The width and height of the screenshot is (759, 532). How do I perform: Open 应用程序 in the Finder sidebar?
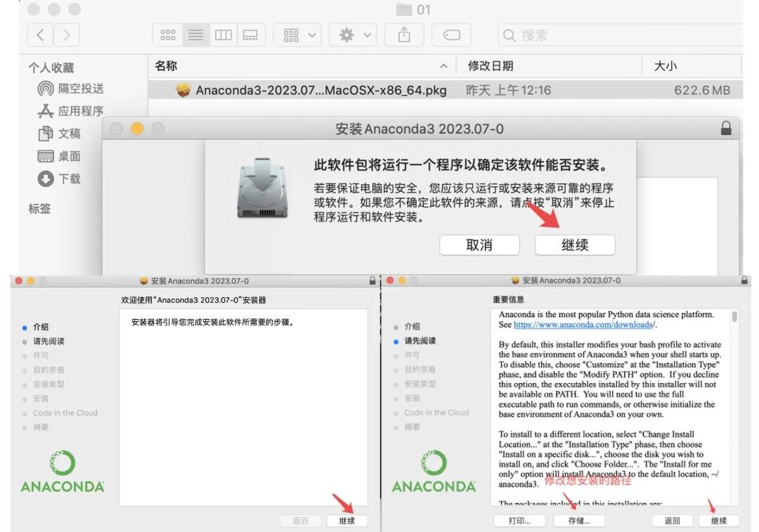click(71, 111)
